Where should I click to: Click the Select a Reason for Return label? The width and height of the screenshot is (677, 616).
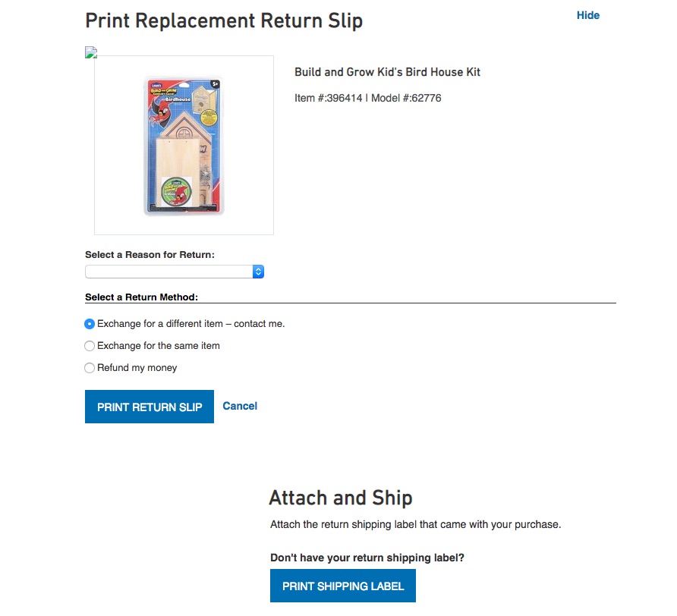pyautogui.click(x=150, y=255)
